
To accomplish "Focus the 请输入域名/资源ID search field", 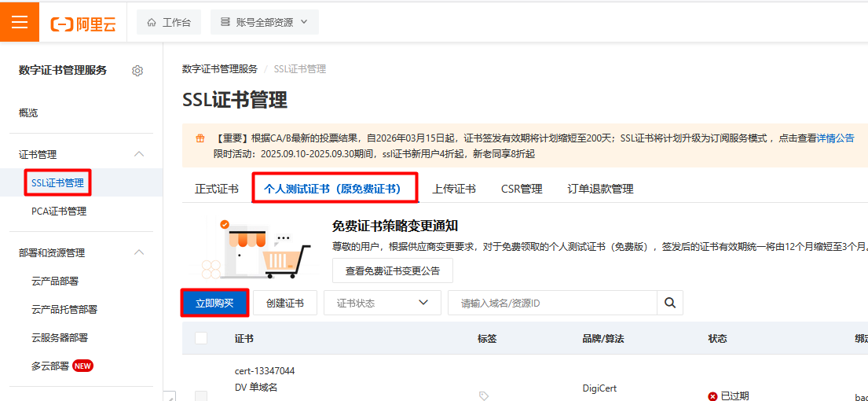I will pos(552,303).
